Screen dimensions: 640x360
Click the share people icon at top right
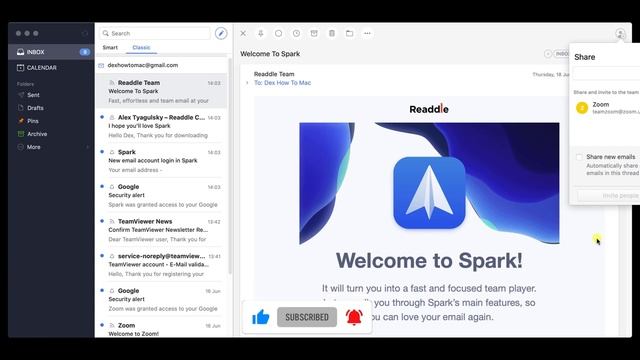click(620, 33)
